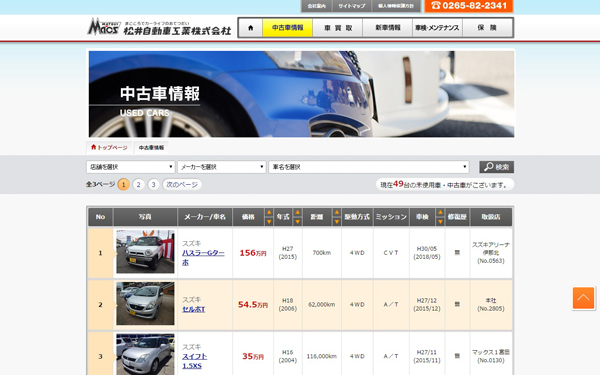The width and height of the screenshot is (600, 375).
Task: Click the Hustler car photo in row 1
Action: point(145,251)
